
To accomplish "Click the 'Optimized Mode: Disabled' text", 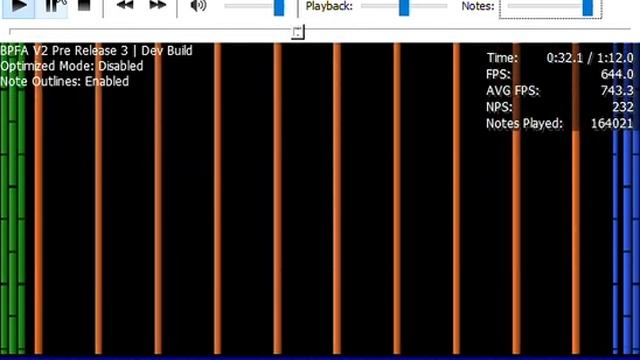I will pos(72,66).
